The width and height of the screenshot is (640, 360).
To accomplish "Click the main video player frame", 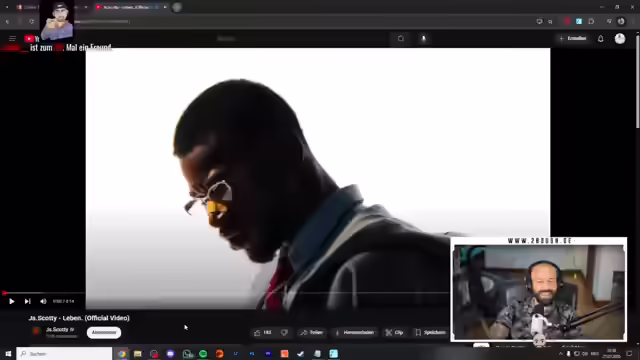I will click(x=318, y=178).
